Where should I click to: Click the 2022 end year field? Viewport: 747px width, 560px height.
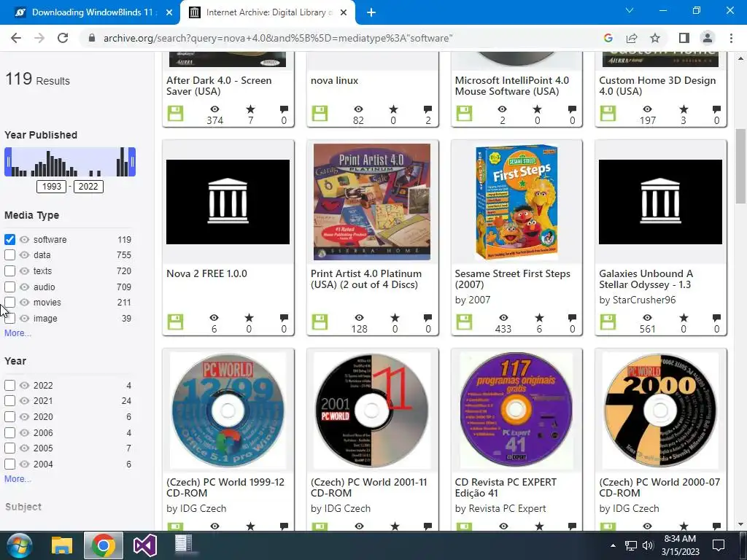click(88, 186)
